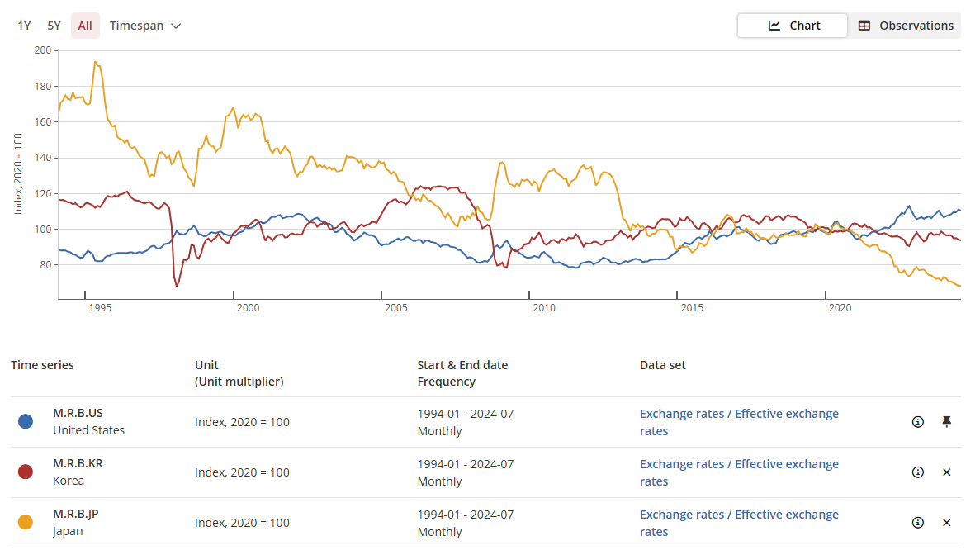980x555 pixels.
Task: Open the Japan Effective exchange rates link
Action: [739, 523]
